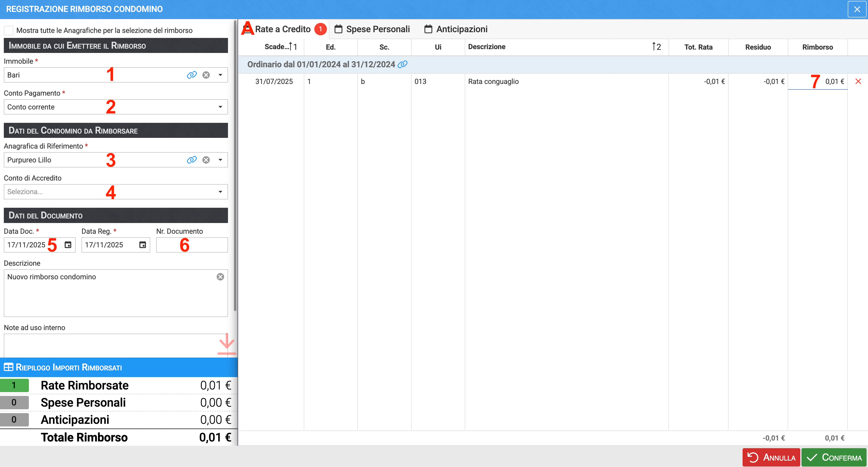Open the Conto di Accredito dropdown
Image resolution: width=868 pixels, height=467 pixels.
[220, 192]
